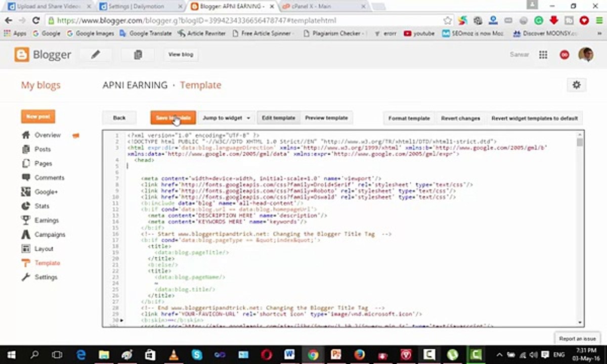Click the My blogs link

[40, 85]
